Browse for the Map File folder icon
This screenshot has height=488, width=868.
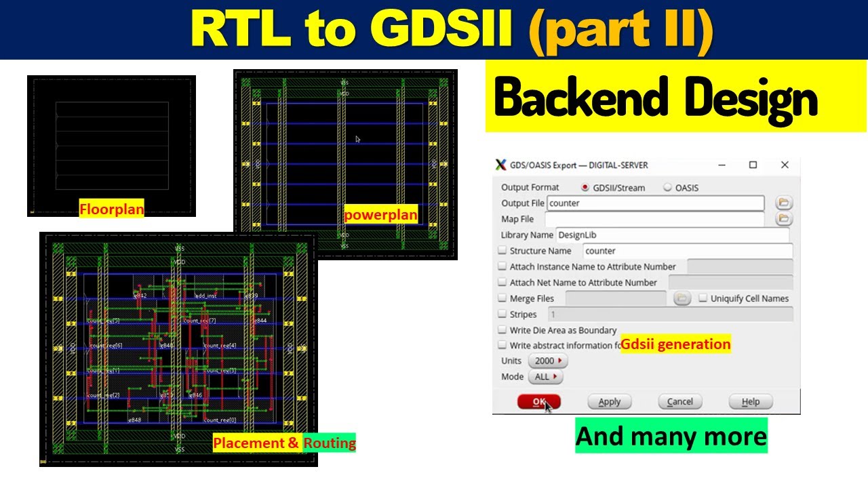784,218
